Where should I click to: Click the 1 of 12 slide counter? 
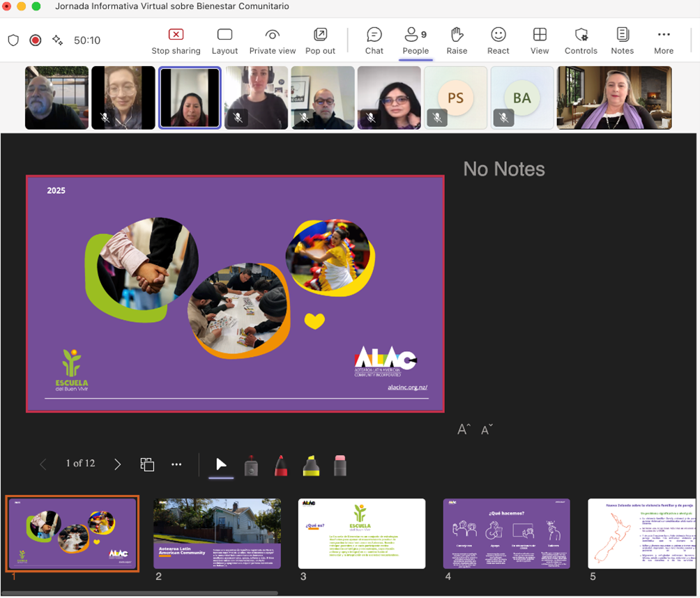point(80,463)
